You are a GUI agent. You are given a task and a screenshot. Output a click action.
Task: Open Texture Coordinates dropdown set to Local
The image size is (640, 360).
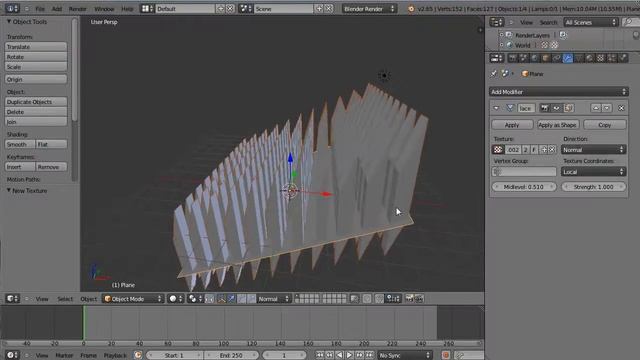[593, 172]
